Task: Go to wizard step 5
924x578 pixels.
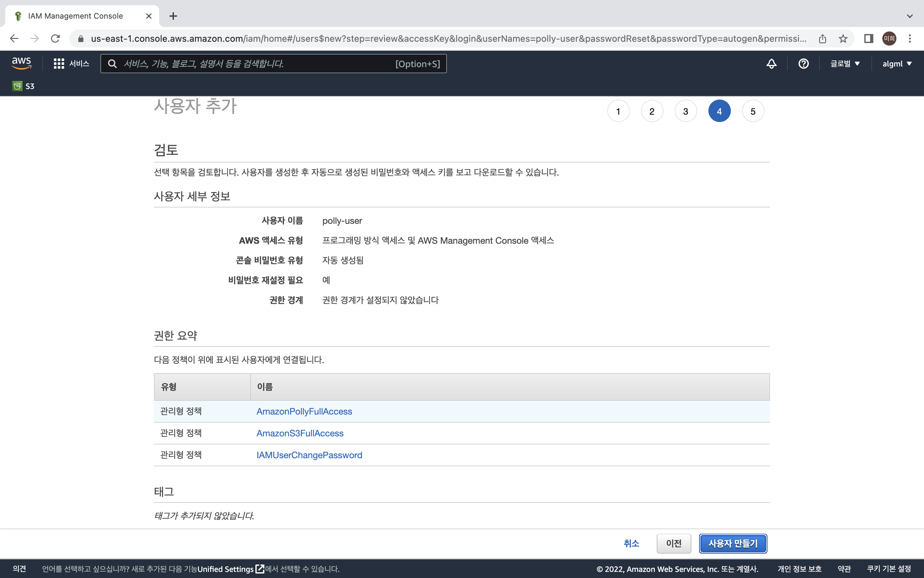Action: (753, 111)
